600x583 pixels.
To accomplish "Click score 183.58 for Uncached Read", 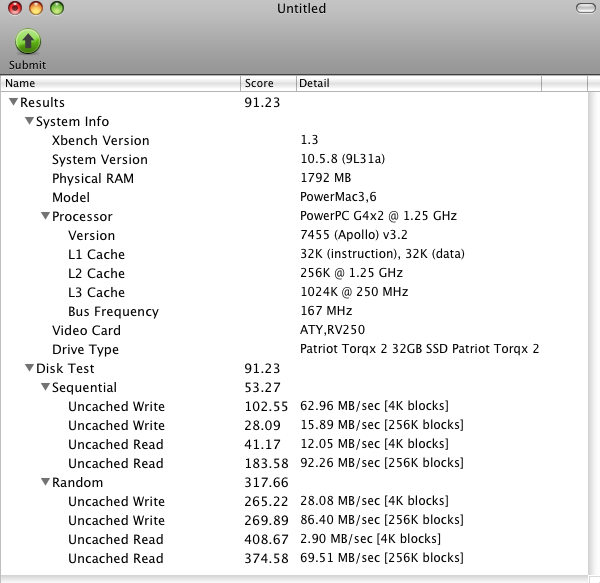I will [x=266, y=463].
